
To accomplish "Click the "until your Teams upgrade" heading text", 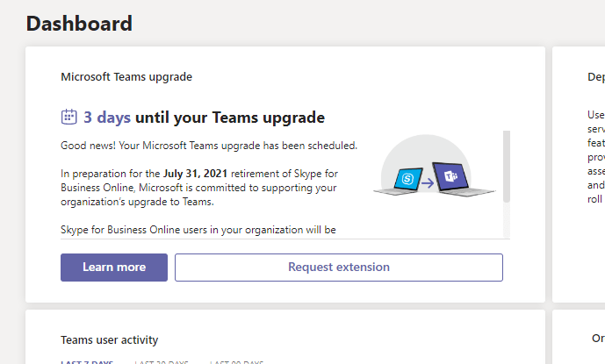I will [x=230, y=117].
